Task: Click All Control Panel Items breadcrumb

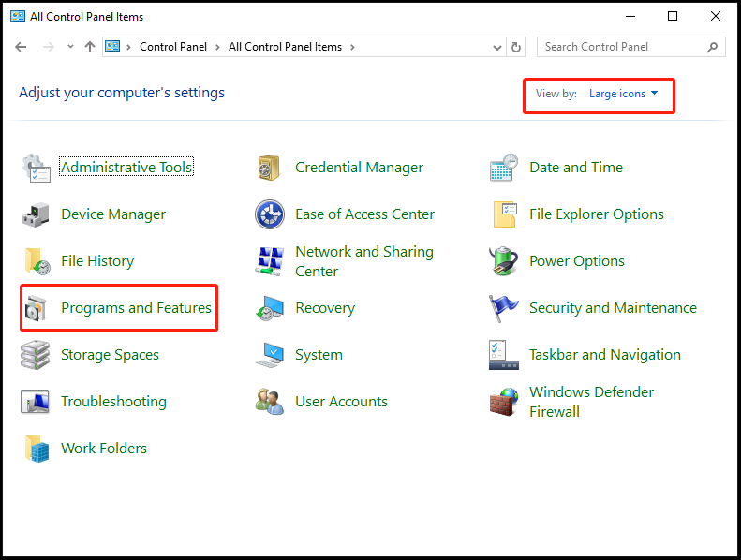Action: click(285, 47)
